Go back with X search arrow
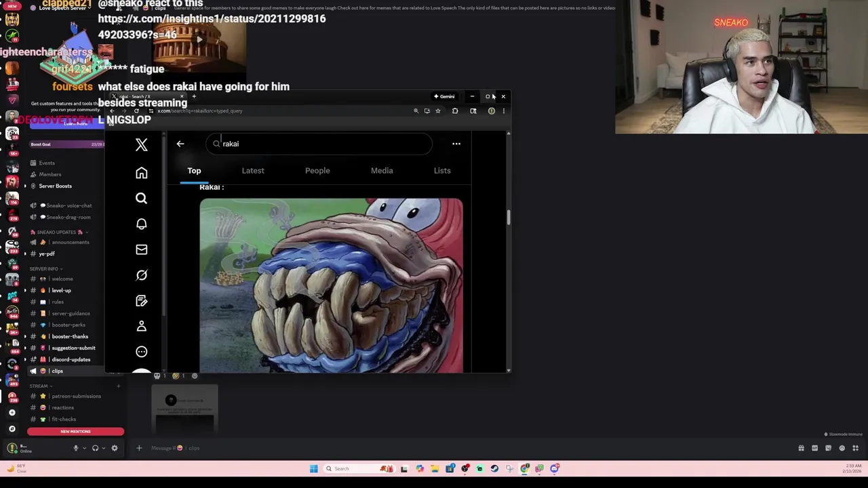Image resolution: width=868 pixels, height=488 pixels. pos(180,144)
